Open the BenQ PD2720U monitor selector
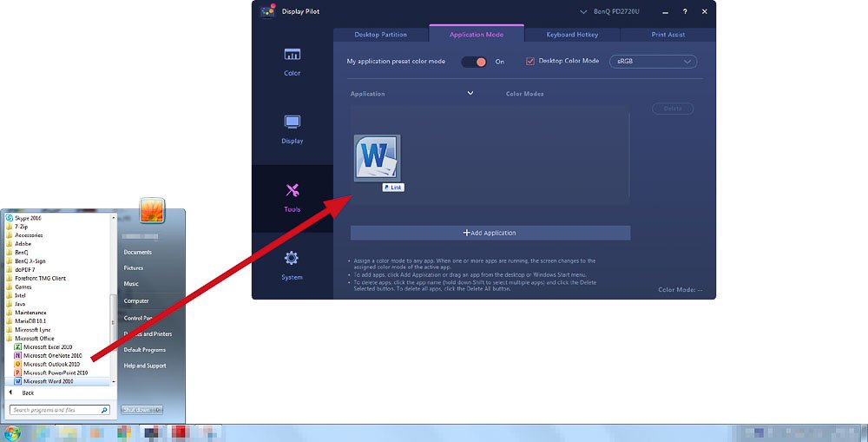Screen dimensions: 868x442 click(x=609, y=11)
